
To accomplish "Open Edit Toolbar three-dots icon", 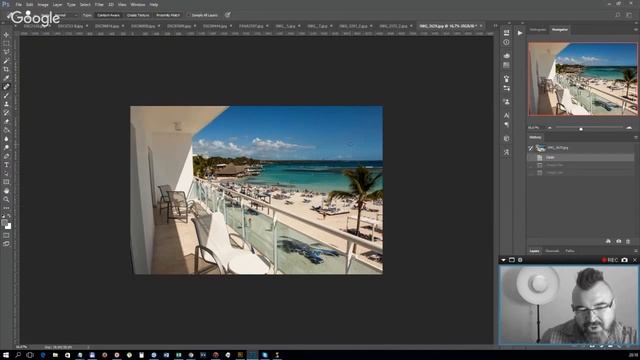I will click(6, 208).
